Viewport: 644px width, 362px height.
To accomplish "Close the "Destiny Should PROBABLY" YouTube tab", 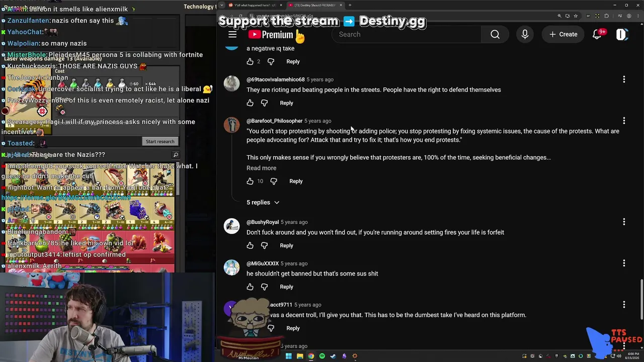I will 341,5.
